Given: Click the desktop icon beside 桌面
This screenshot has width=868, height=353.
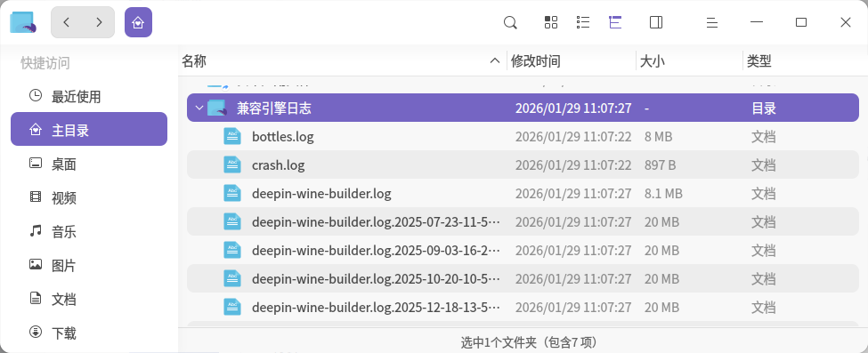Looking at the screenshot, I should click(x=36, y=164).
